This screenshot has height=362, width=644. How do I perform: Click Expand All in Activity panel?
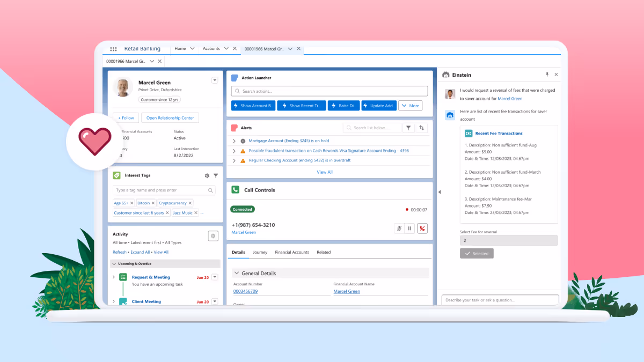point(140,252)
